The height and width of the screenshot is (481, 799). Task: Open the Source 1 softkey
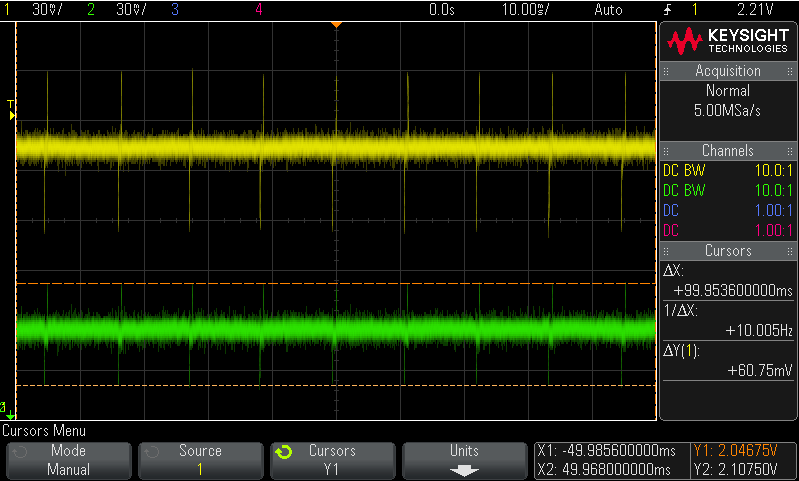coord(200,461)
